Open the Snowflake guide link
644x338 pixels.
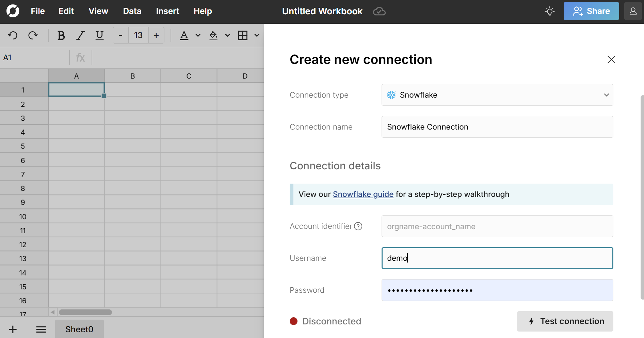pos(363,194)
